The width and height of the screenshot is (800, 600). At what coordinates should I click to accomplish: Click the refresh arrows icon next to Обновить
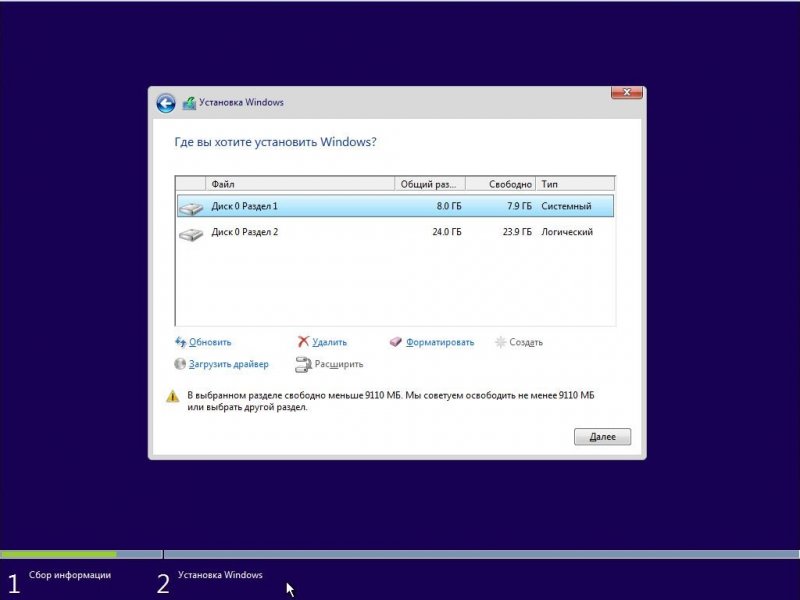click(x=180, y=342)
